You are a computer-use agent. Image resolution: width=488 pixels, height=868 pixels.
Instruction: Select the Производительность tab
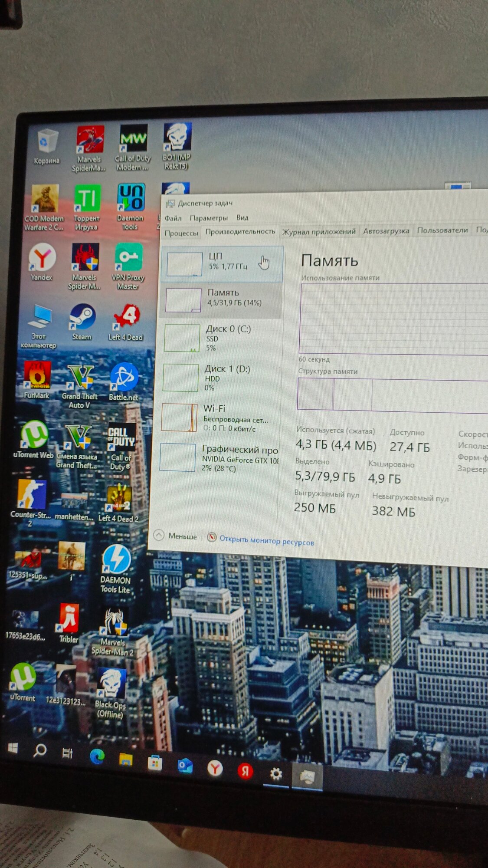point(240,232)
